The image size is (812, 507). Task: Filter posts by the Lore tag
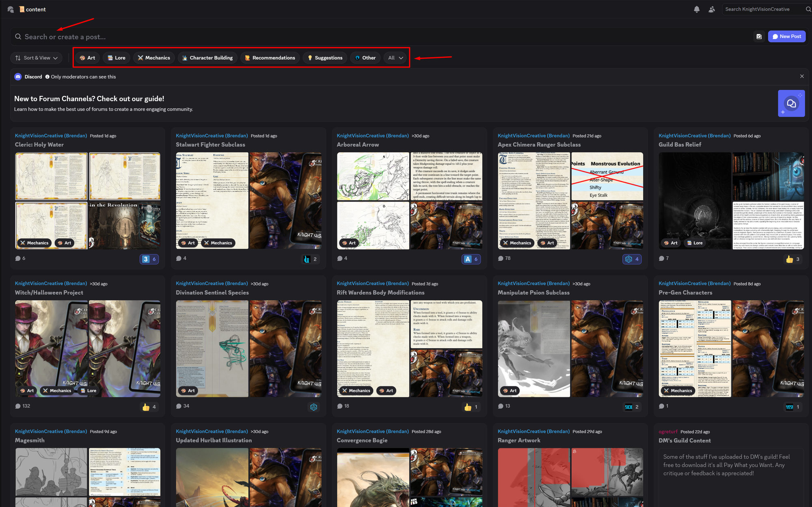(117, 58)
